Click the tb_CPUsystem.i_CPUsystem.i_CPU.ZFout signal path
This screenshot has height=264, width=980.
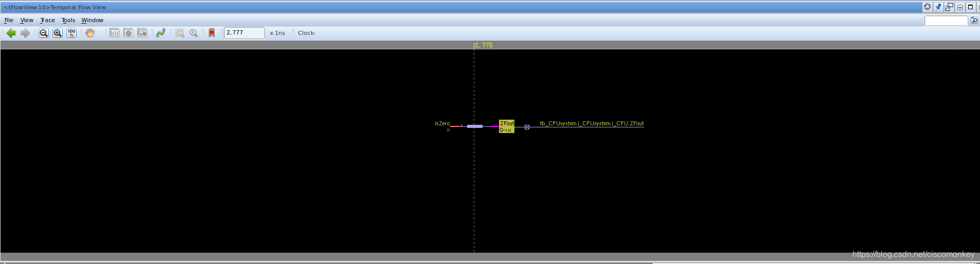[592, 123]
